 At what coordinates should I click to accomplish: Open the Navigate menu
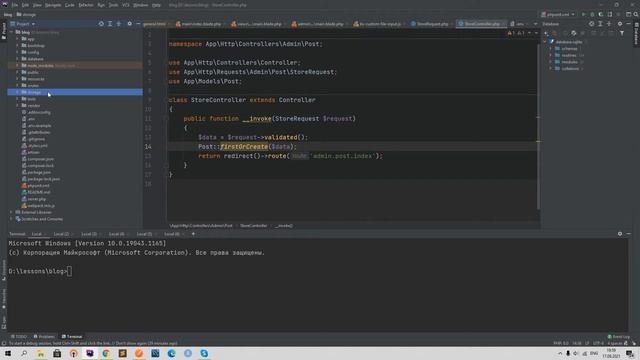[x=53, y=5]
